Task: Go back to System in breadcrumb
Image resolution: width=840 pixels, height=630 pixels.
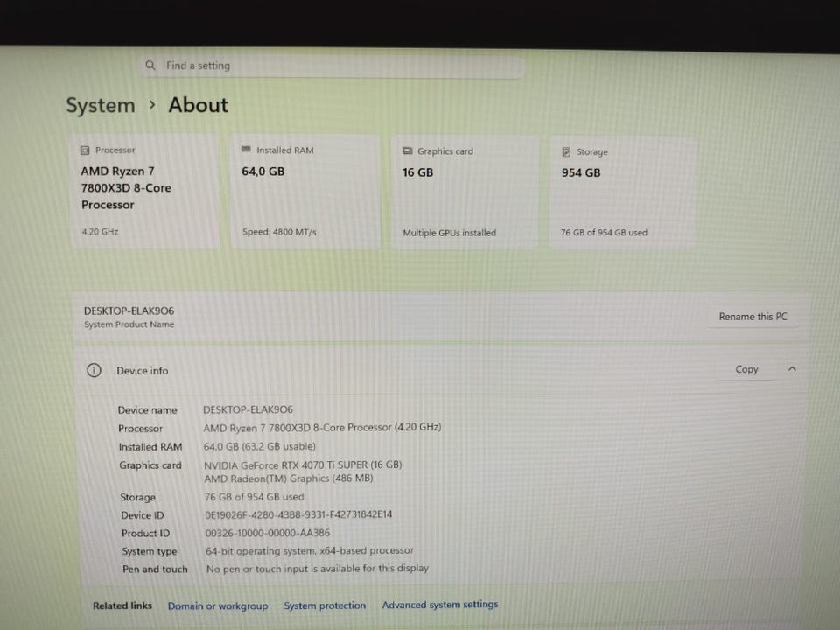Action: 101,105
